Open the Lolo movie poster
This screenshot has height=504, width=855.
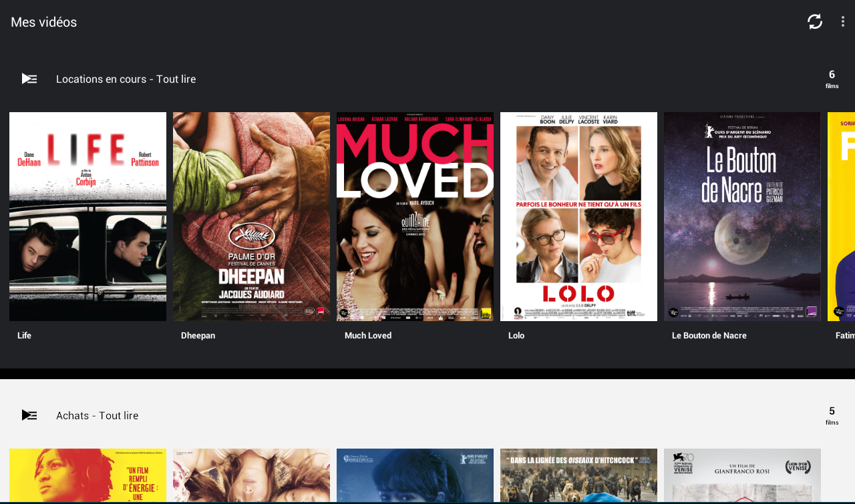coord(578,216)
